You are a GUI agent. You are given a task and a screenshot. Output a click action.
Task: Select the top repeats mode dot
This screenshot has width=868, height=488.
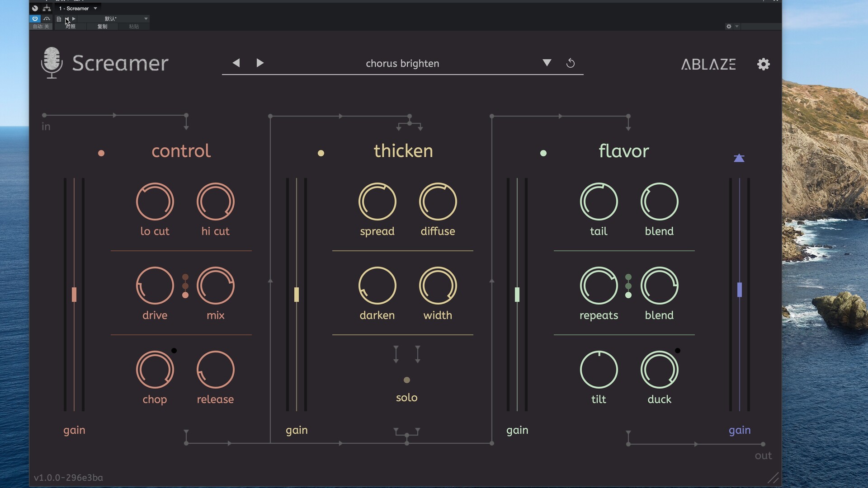628,277
